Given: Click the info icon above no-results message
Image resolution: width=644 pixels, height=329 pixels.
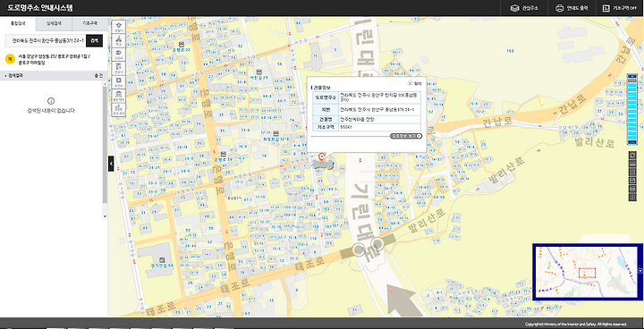Looking at the screenshot, I should click(x=51, y=101).
